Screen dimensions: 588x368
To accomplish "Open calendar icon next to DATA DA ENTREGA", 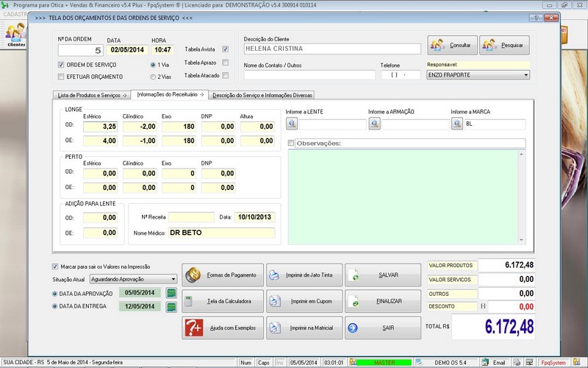I will (x=172, y=306).
